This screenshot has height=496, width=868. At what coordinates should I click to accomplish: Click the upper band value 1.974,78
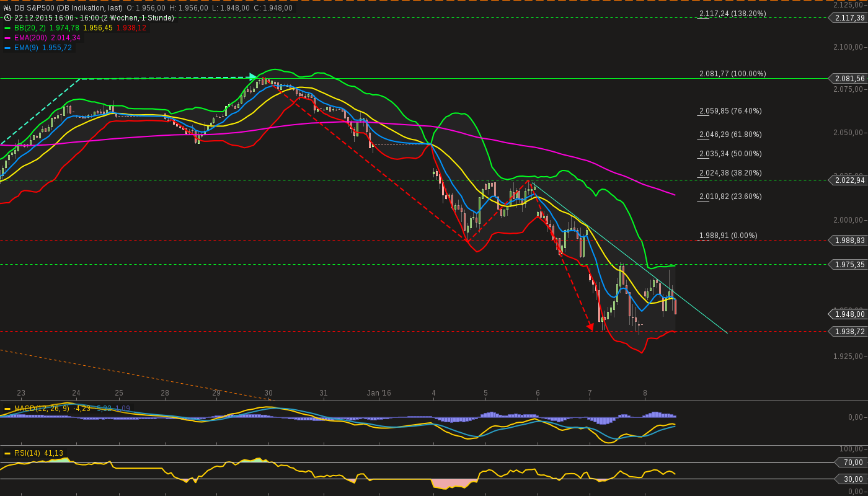click(x=64, y=28)
